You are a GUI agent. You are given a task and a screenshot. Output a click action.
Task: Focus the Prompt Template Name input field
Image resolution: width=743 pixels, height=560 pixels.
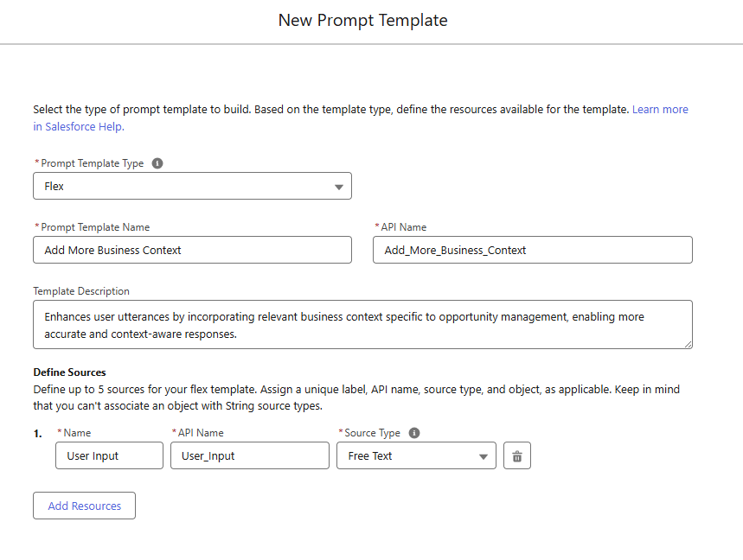(192, 251)
